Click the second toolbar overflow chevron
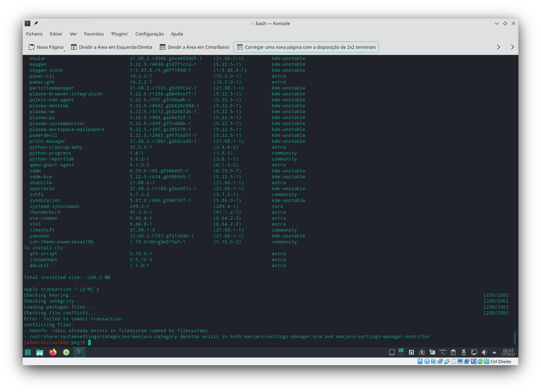The width and height of the screenshot is (541, 392). [512, 47]
